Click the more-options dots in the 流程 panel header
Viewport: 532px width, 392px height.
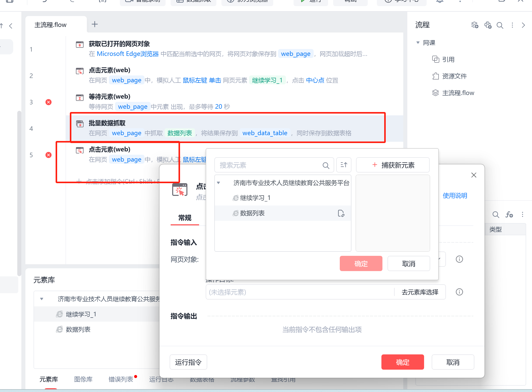(x=512, y=25)
